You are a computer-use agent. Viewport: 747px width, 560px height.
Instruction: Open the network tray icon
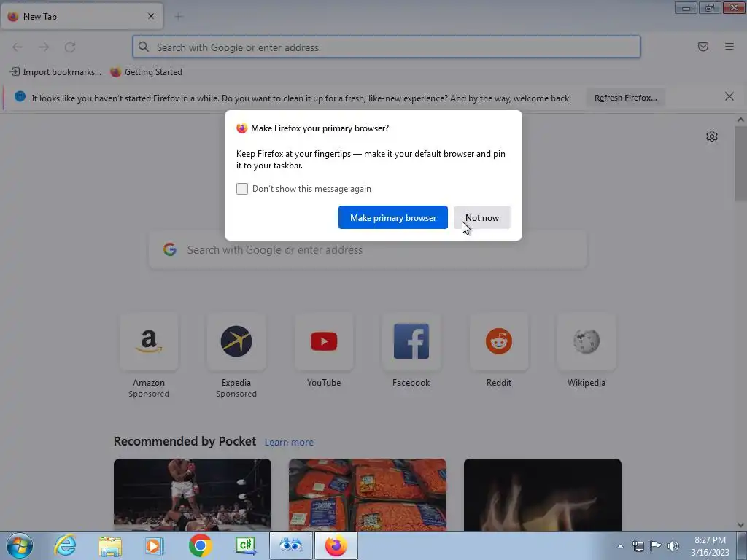tap(638, 546)
